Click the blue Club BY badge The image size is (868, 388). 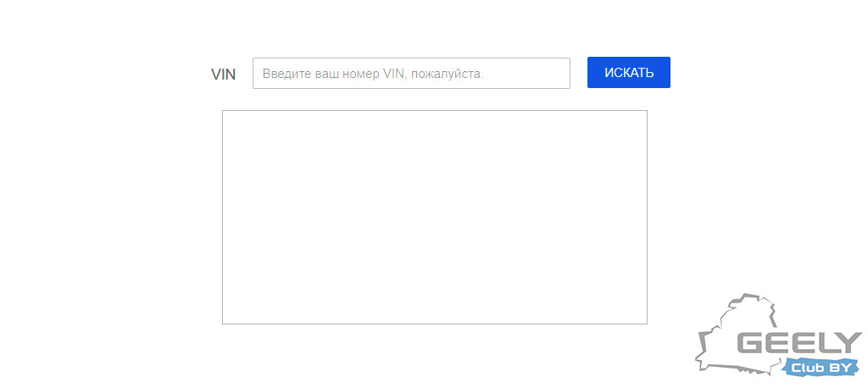821,368
